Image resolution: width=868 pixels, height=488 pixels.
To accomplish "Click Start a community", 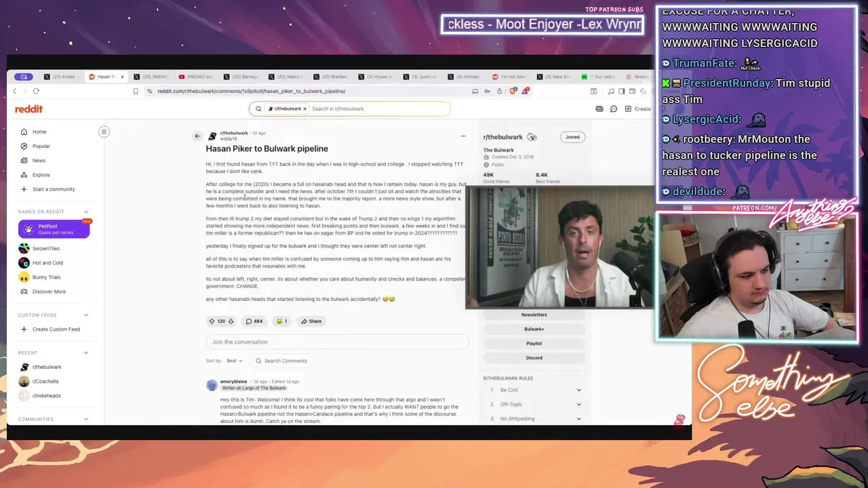I will click(x=54, y=189).
